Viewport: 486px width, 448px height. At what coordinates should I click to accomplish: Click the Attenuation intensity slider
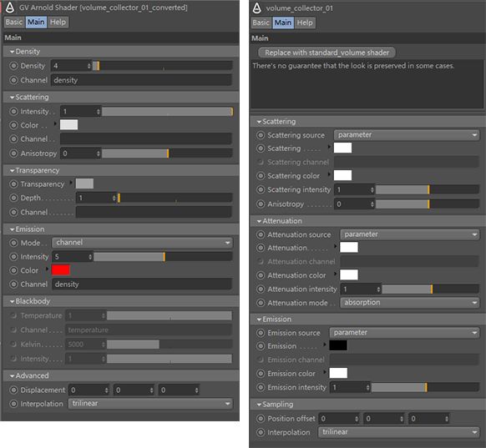431,289
